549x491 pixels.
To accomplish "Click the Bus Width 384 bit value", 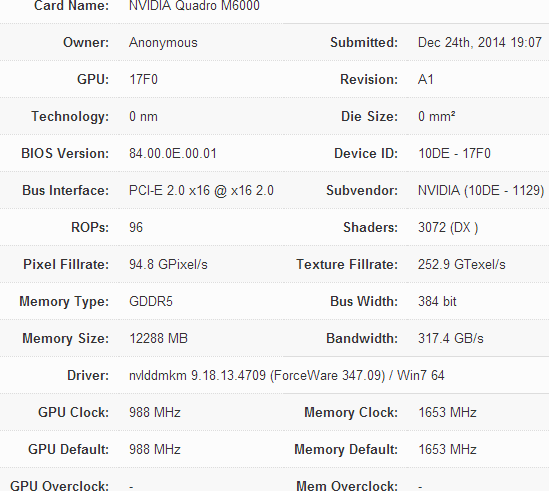I will (437, 302).
